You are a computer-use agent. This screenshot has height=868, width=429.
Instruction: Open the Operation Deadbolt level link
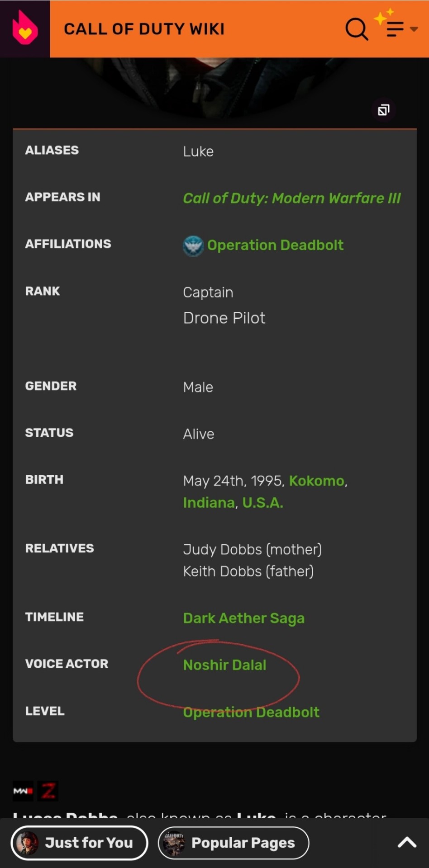251,712
